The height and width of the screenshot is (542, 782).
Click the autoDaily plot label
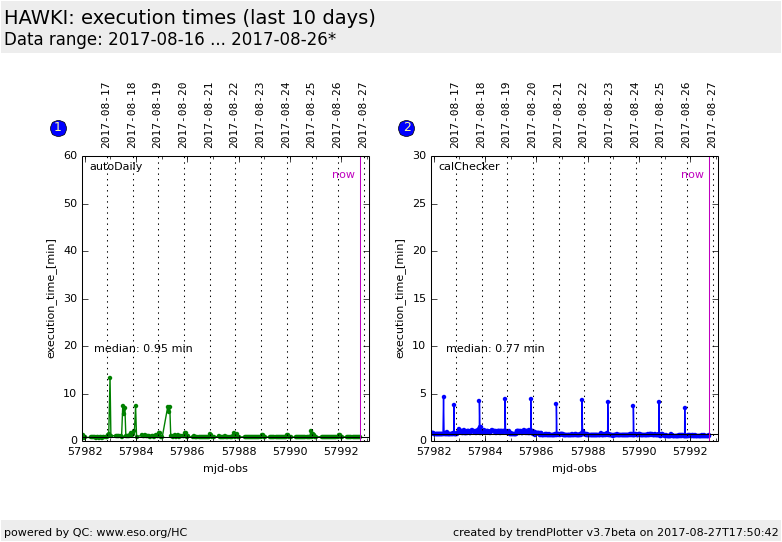pos(116,167)
